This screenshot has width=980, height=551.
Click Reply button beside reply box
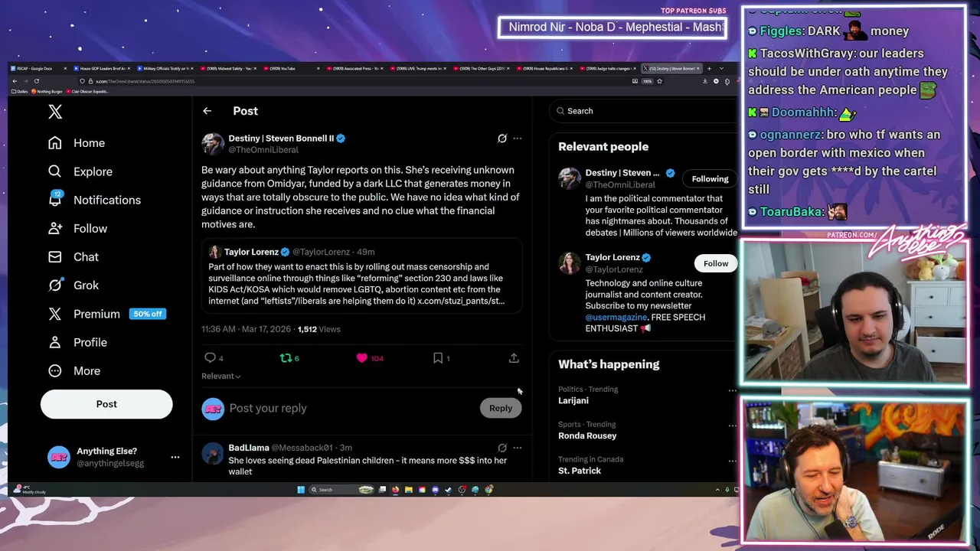tap(500, 408)
